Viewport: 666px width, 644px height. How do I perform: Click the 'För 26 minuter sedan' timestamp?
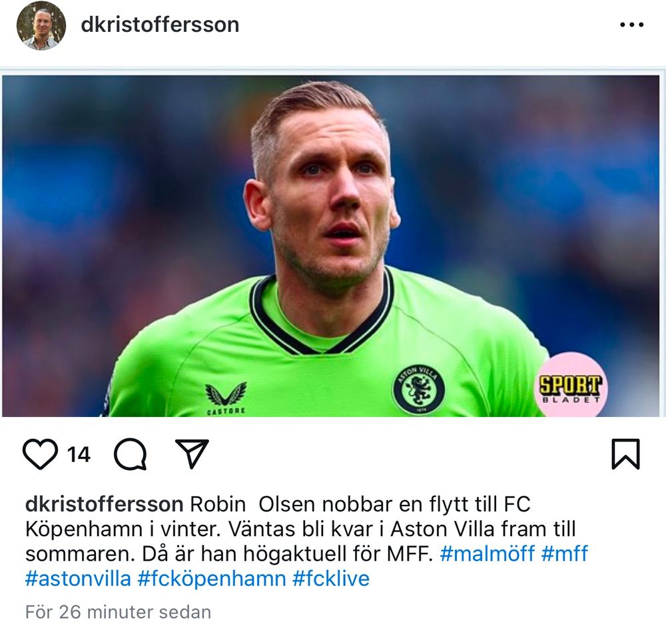[x=118, y=612]
